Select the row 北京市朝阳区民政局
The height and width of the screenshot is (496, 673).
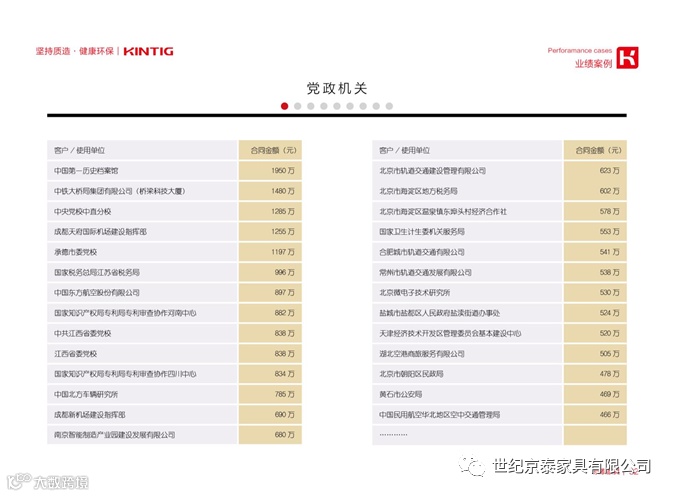tap(500, 374)
